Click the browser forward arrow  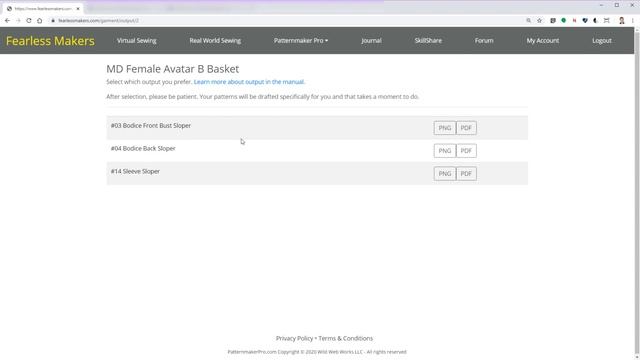pyautogui.click(x=18, y=20)
